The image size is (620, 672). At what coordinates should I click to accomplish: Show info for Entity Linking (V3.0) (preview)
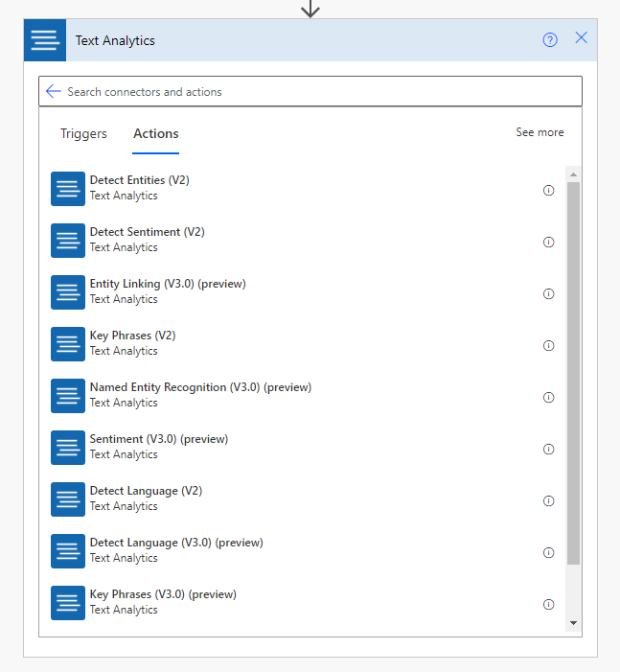pyautogui.click(x=548, y=294)
